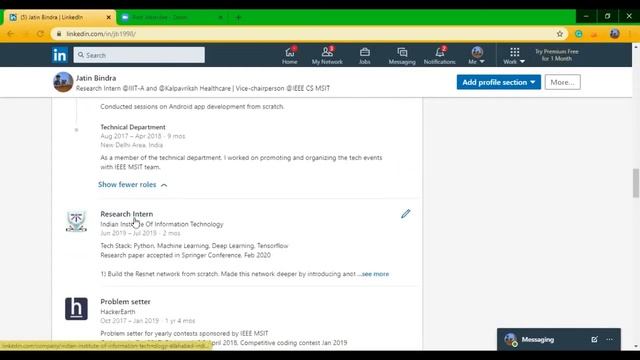Open the Research Intern title link

127,214
